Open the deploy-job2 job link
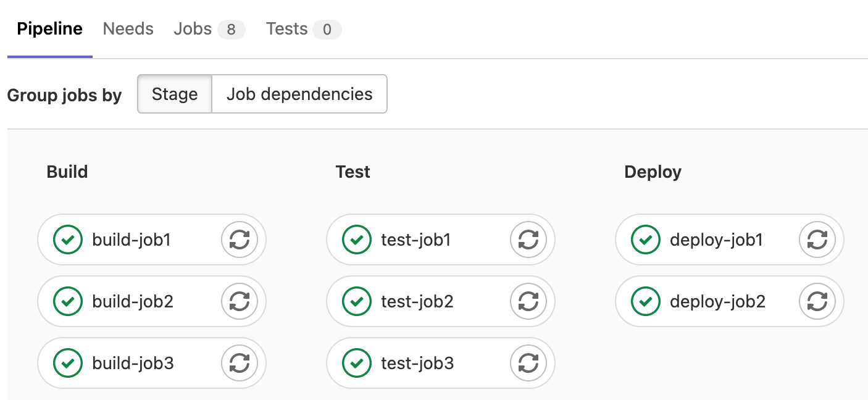Image resolution: width=868 pixels, height=400 pixels. 716,301
